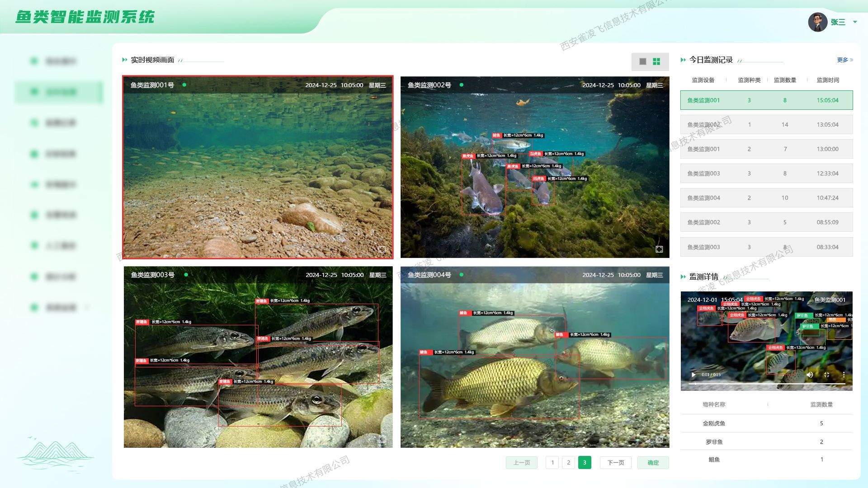Expand 鱼类监测004号 video to fullscreen
The width and height of the screenshot is (868, 488).
coord(659,439)
